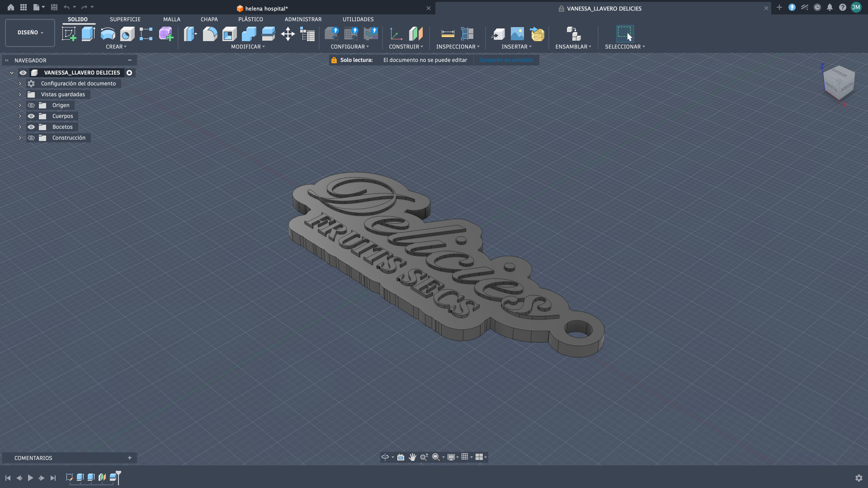Select the Offset Face tool

(x=268, y=34)
